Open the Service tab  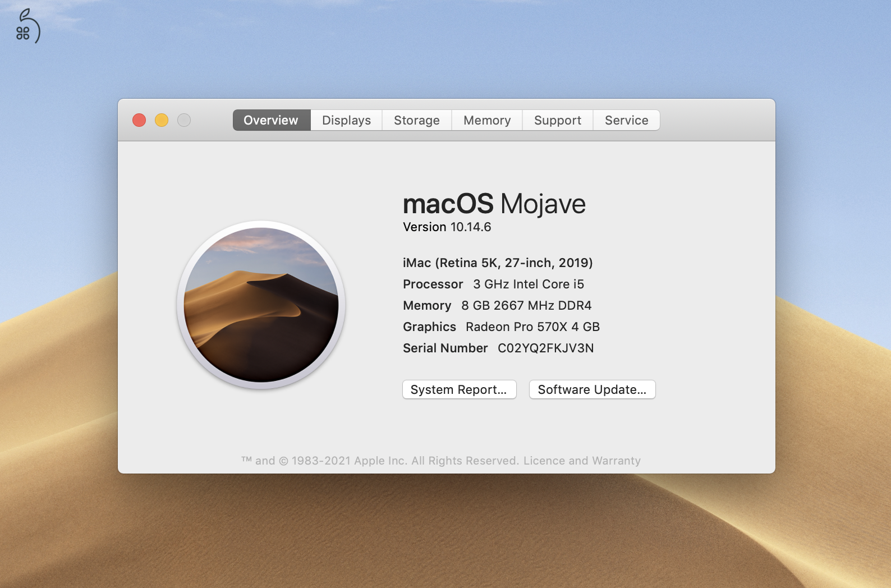coord(626,120)
